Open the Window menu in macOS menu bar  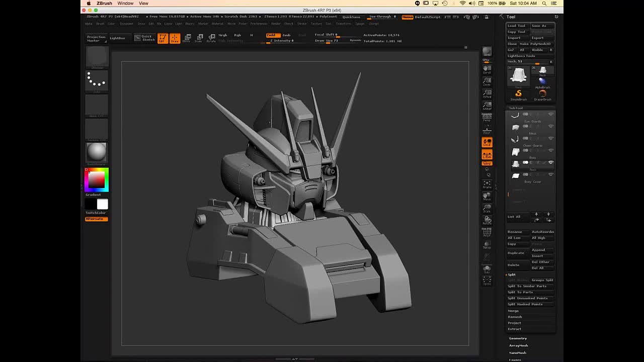[x=125, y=4]
